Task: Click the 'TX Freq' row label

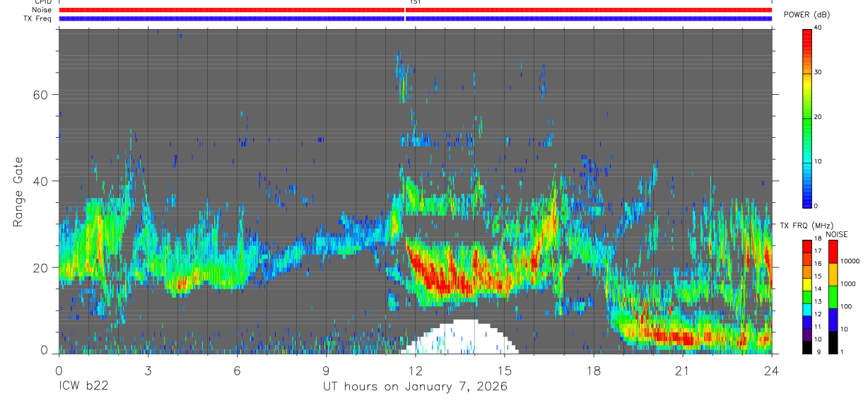Action: click(x=38, y=18)
